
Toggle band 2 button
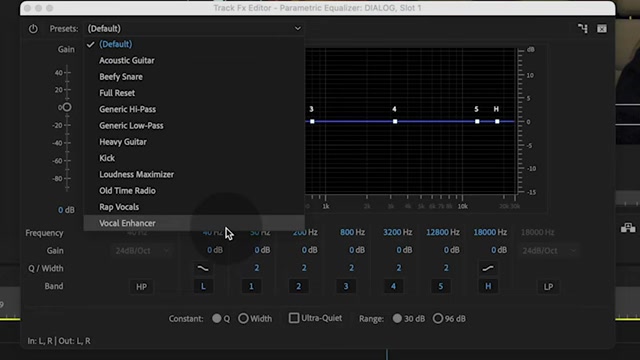click(298, 287)
